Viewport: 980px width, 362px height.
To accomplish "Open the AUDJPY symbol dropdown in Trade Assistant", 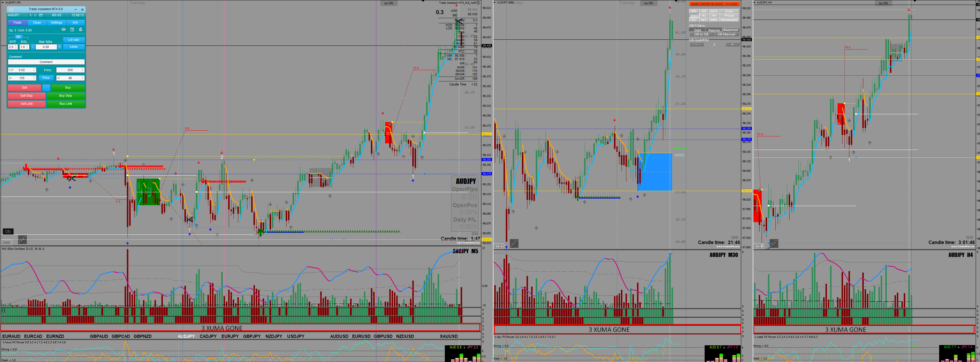I will pos(26,15).
